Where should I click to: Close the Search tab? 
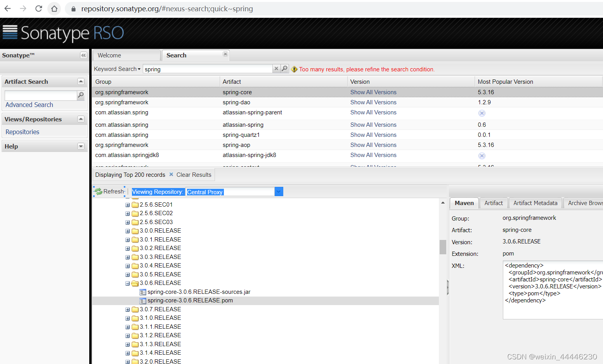point(225,54)
